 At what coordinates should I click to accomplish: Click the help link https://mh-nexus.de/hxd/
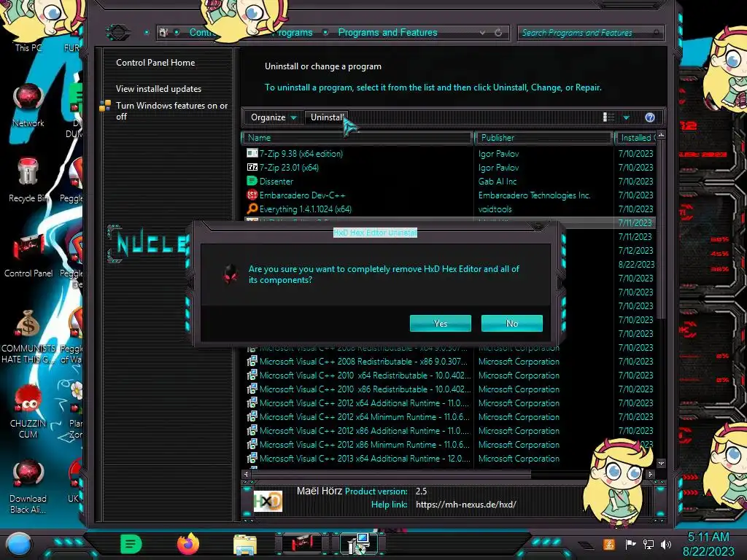click(x=465, y=505)
